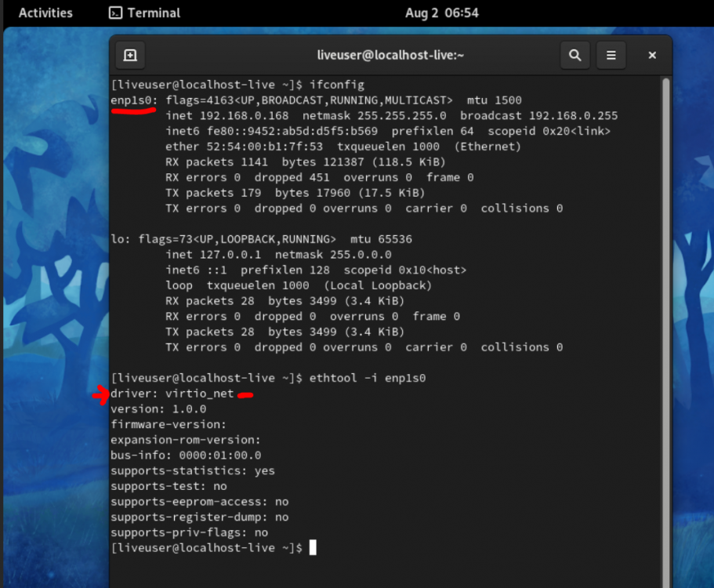Click the broadcast address 192.168.0.255
The image size is (714, 588).
573,116
